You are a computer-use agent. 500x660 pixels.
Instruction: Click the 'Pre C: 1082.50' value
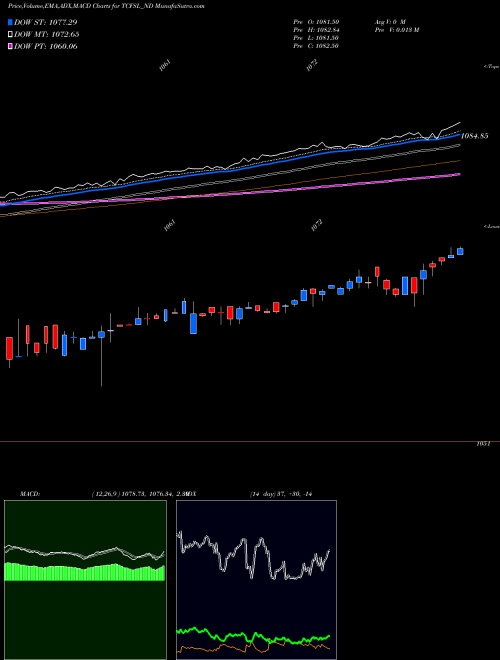316,46
